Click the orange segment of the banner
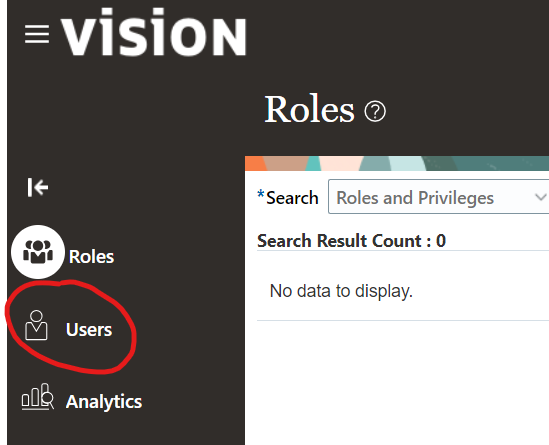 pos(256,164)
